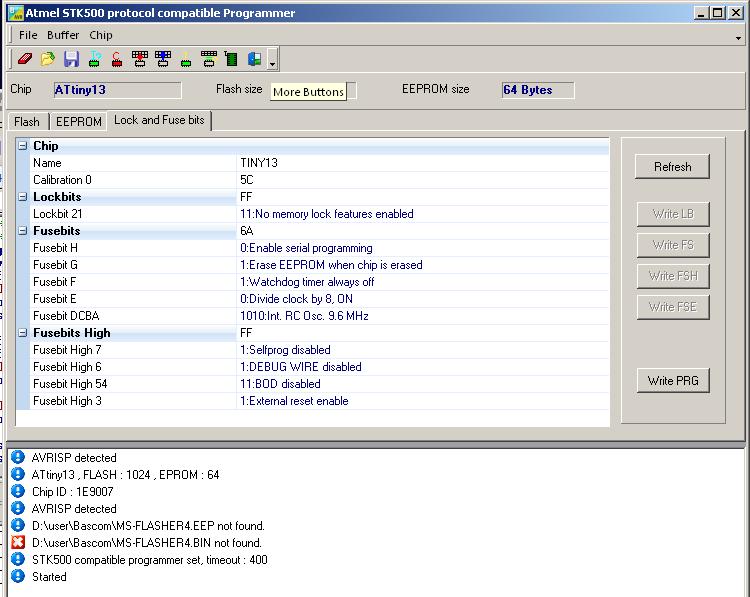Click the log line MS-FLASHER4.EEP not found
Viewport: 750px width, 597px height.
(x=148, y=526)
